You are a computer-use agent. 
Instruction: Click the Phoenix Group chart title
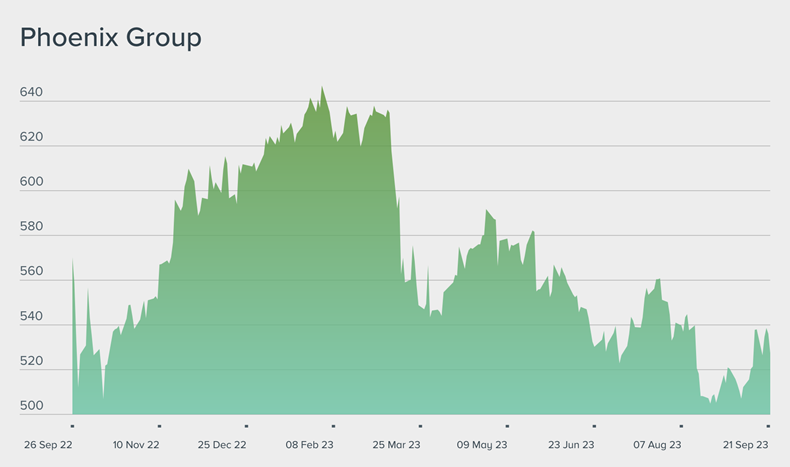(x=111, y=38)
